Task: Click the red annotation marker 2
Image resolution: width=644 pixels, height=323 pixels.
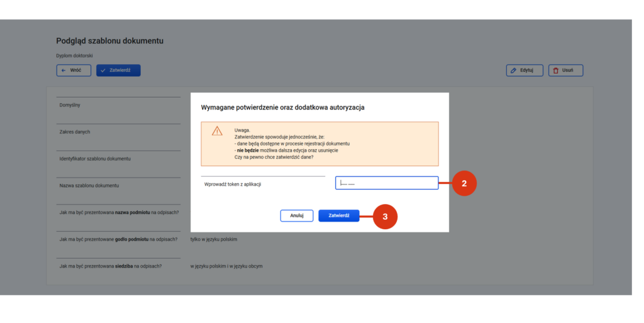Action: tap(464, 183)
